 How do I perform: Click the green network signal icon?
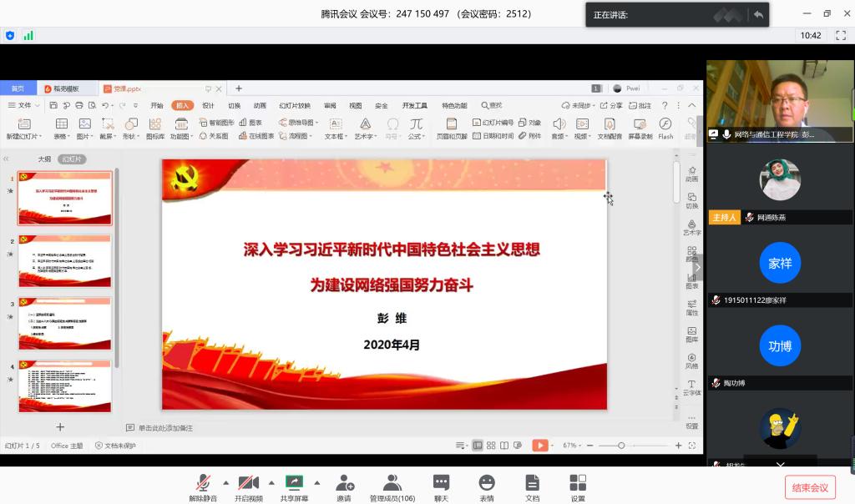(x=28, y=35)
